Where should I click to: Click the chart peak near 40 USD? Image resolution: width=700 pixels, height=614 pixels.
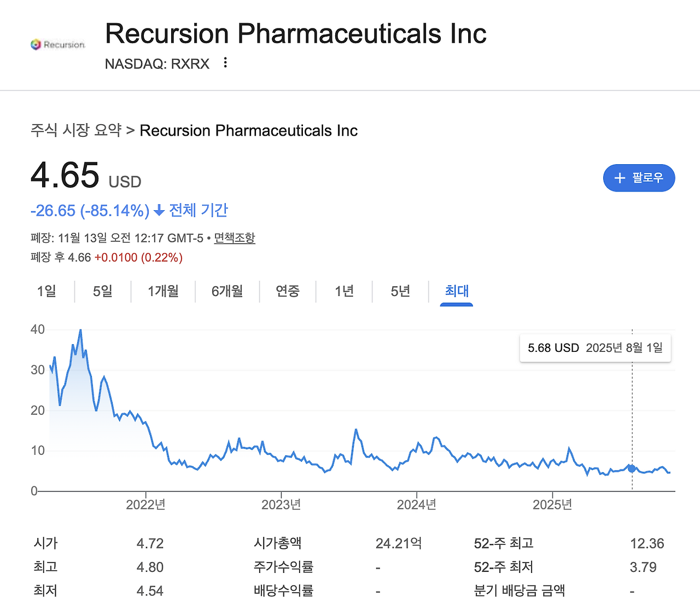[x=80, y=331]
